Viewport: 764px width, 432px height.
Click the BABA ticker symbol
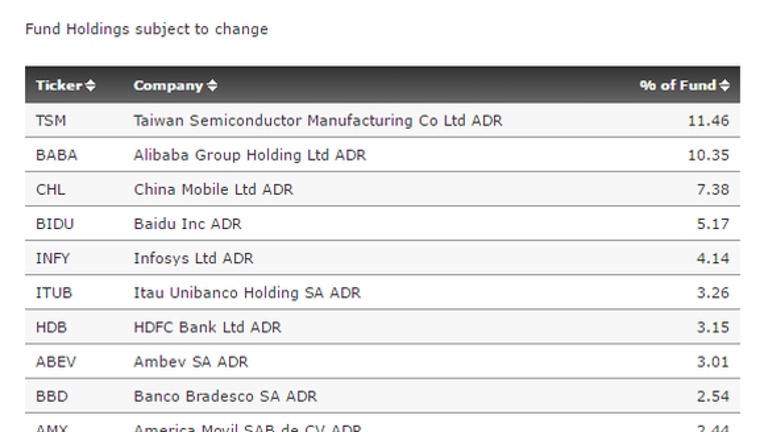pyautogui.click(x=57, y=155)
